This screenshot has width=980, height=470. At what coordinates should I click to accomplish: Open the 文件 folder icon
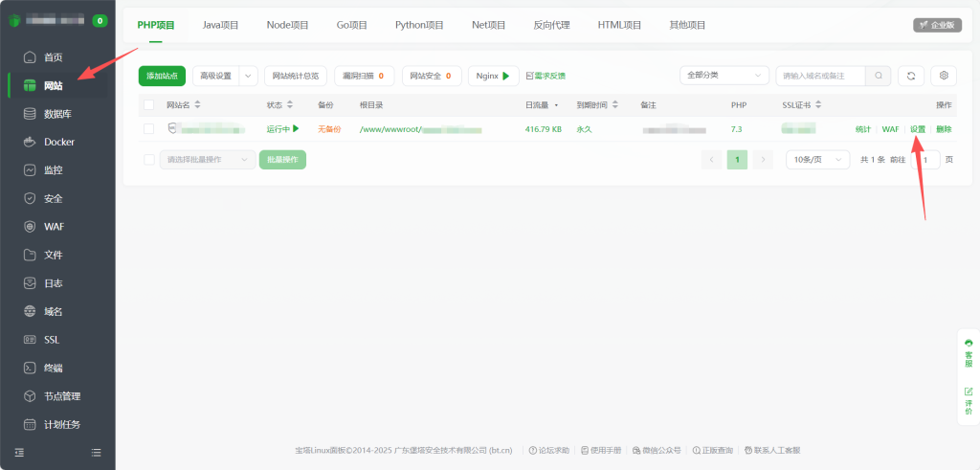pyautogui.click(x=30, y=255)
